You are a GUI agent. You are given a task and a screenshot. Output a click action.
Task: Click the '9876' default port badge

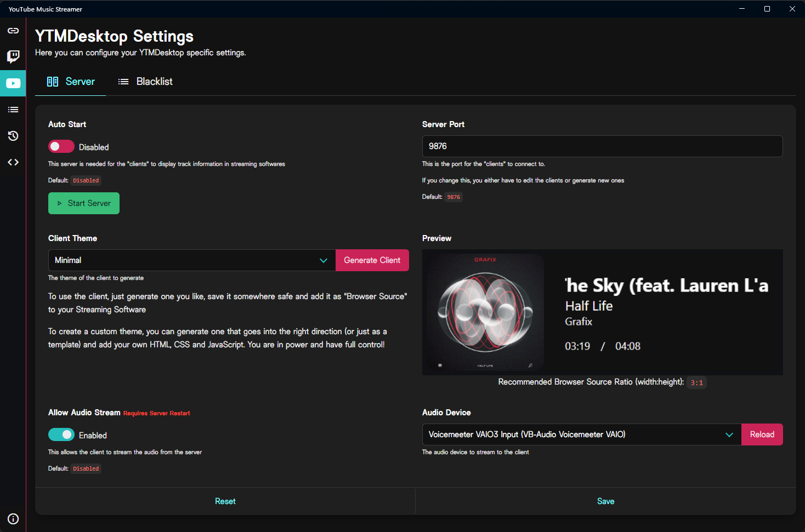click(x=453, y=197)
